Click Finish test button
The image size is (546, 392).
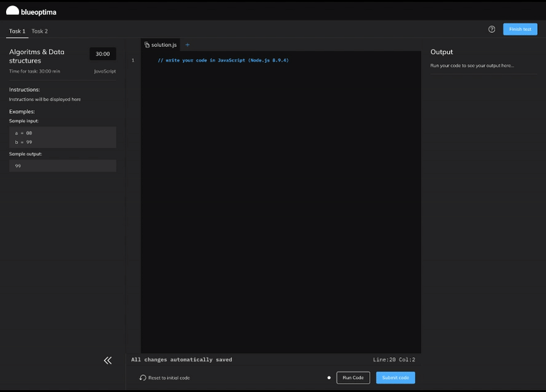pos(520,29)
